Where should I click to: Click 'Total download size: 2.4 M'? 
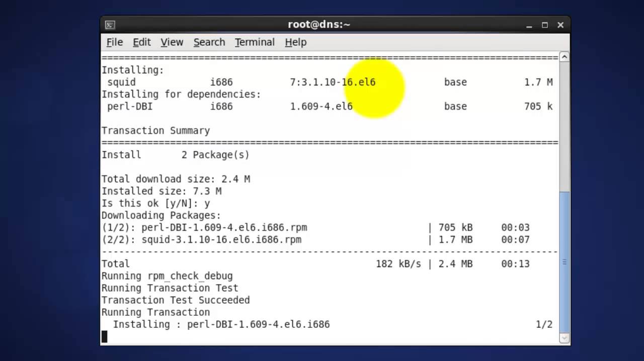[176, 179]
